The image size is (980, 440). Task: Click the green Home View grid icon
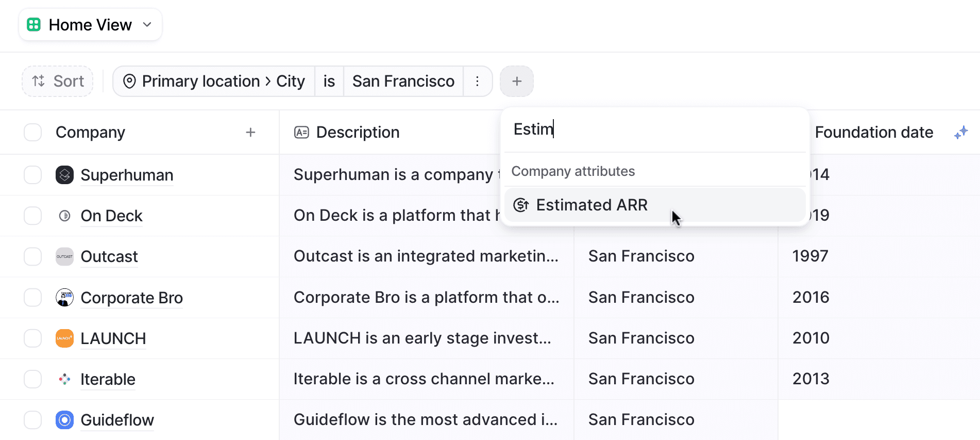[34, 25]
